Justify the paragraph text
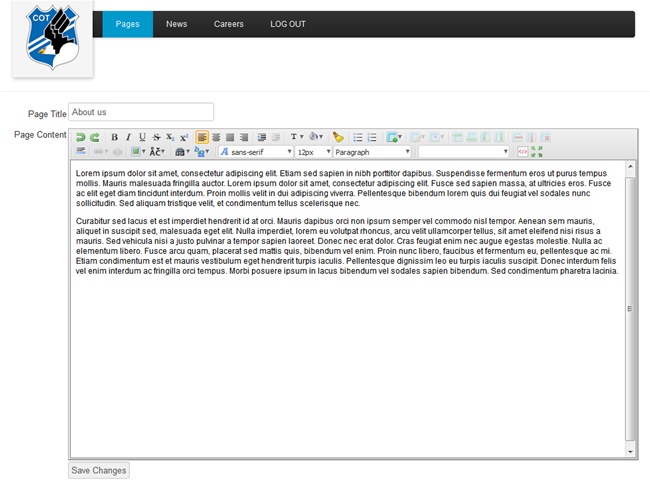Screen dimensions: 650x497 [230, 137]
